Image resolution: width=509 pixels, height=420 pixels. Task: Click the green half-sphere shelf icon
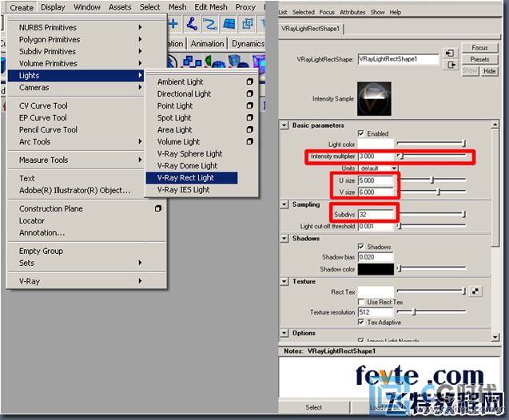214,61
